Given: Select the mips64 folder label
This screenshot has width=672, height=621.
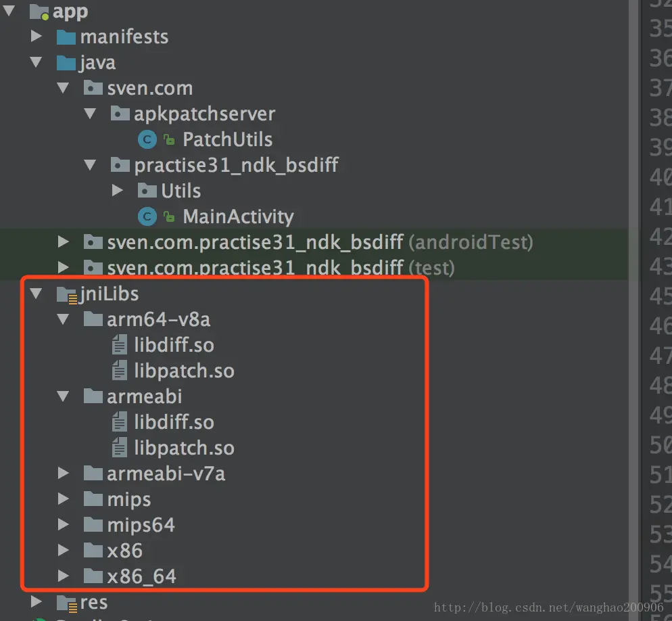Looking at the screenshot, I should click(x=141, y=526).
